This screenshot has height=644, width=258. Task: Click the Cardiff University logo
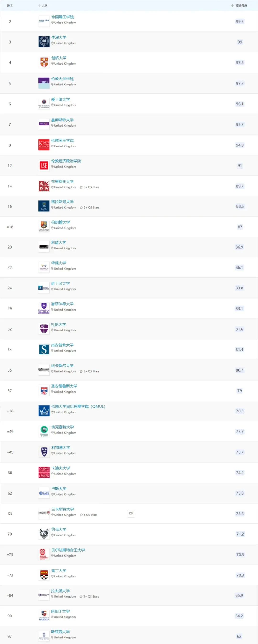tap(44, 472)
